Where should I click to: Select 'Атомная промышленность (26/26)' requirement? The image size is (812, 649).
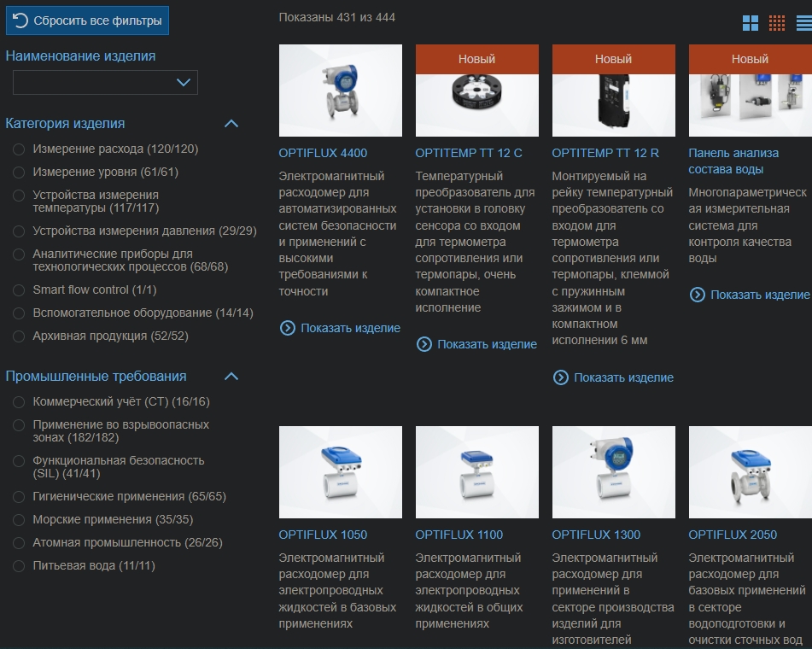click(x=19, y=543)
